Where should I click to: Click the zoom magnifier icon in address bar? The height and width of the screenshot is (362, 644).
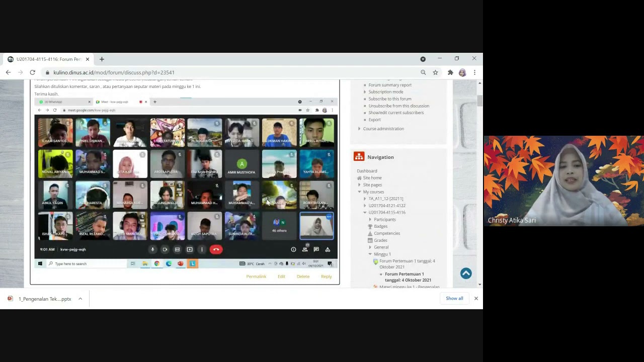click(x=423, y=72)
